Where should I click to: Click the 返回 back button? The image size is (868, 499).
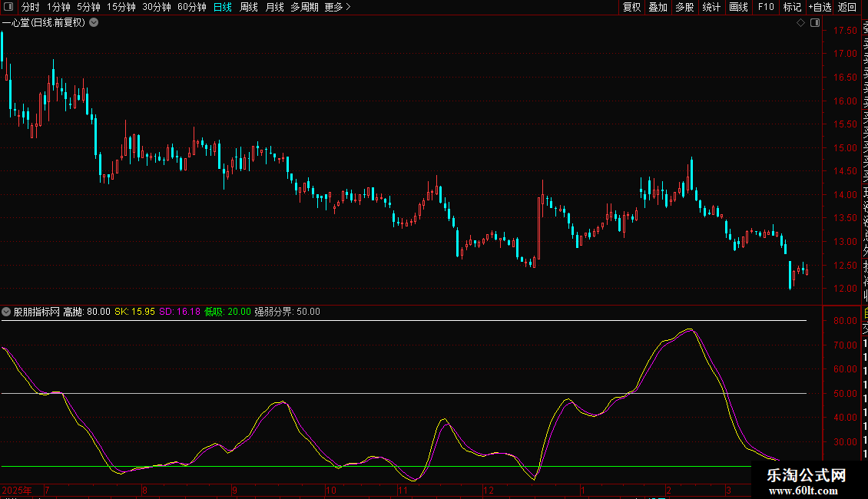(x=847, y=7)
